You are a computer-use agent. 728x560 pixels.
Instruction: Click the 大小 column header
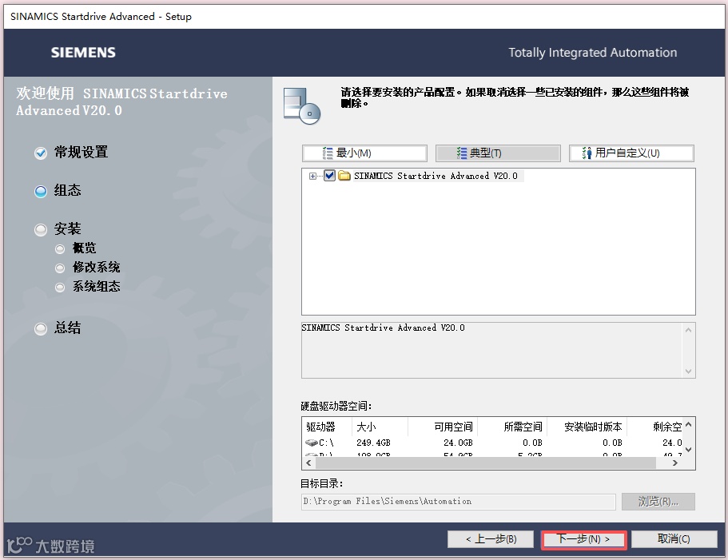click(x=366, y=427)
